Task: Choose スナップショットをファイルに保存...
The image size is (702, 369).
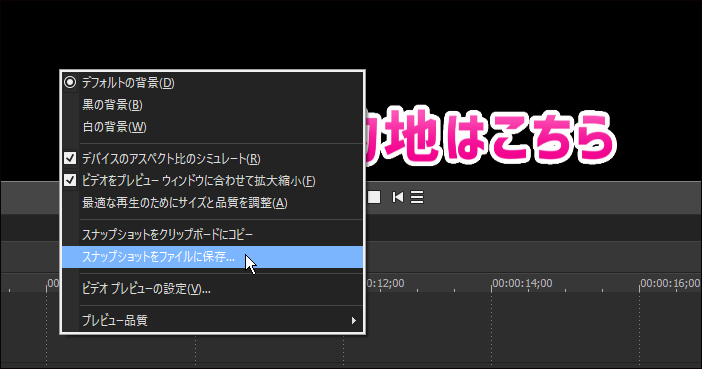Action: [213, 257]
